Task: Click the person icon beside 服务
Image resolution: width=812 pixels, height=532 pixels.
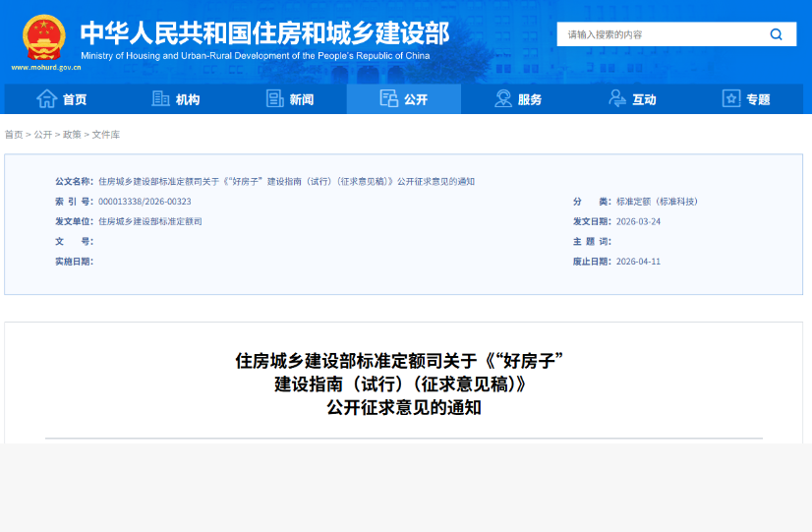Action: [503, 98]
